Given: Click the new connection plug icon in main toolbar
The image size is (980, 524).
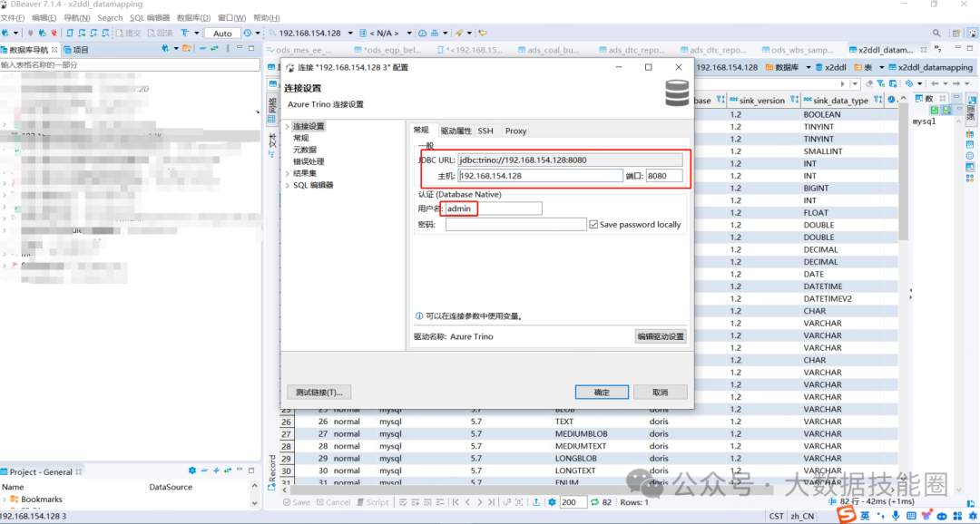Looking at the screenshot, I should (5, 33).
